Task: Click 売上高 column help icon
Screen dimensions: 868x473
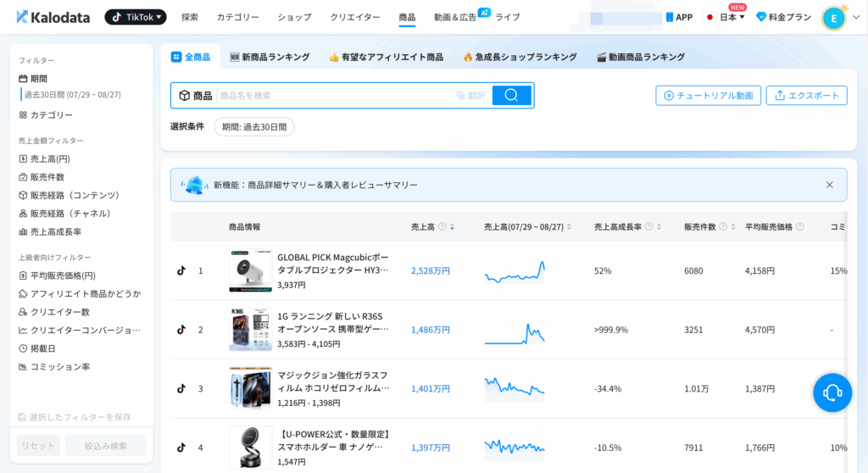Action: tap(442, 227)
